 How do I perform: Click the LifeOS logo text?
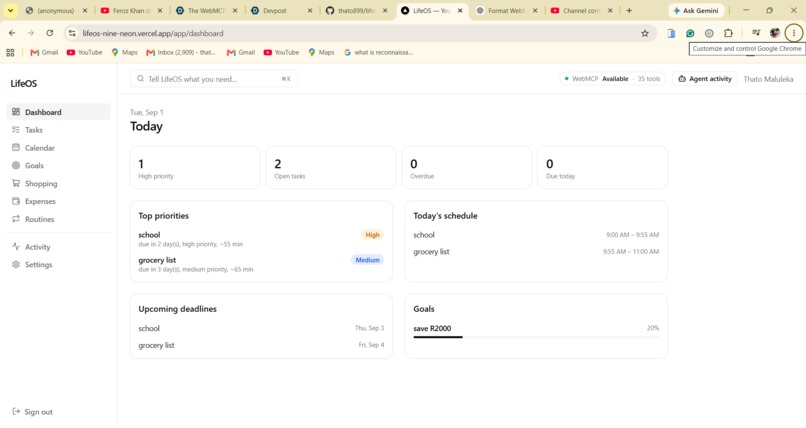[x=24, y=83]
